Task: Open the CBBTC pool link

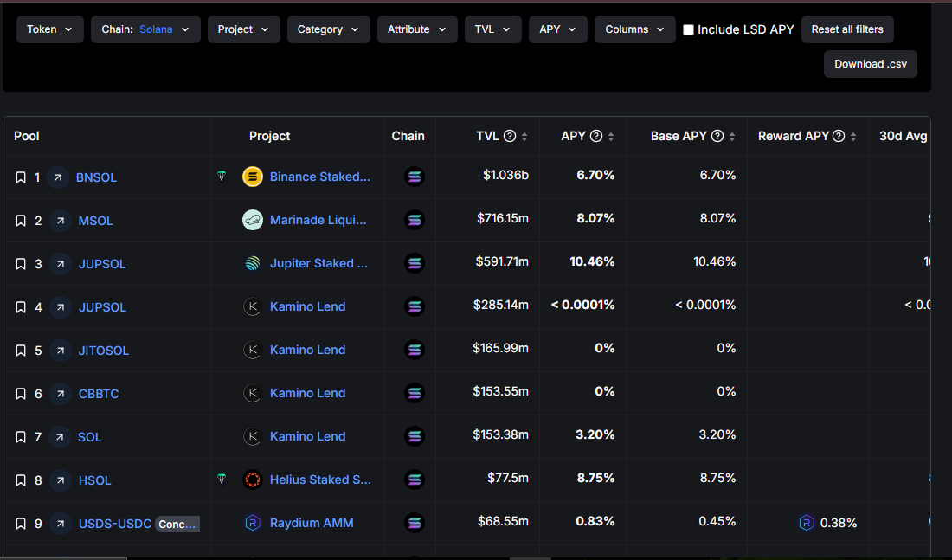Action: point(99,394)
